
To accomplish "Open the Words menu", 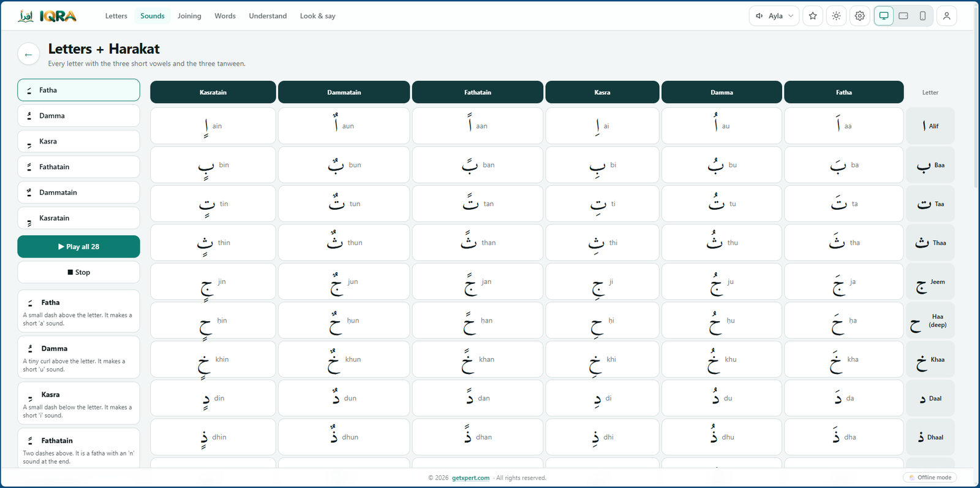I will [225, 16].
